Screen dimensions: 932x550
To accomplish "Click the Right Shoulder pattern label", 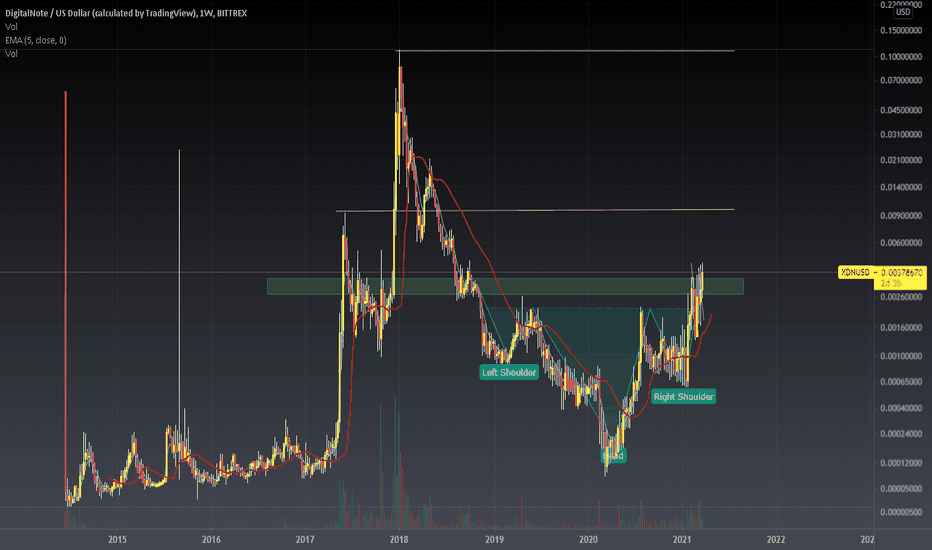I will tap(684, 397).
